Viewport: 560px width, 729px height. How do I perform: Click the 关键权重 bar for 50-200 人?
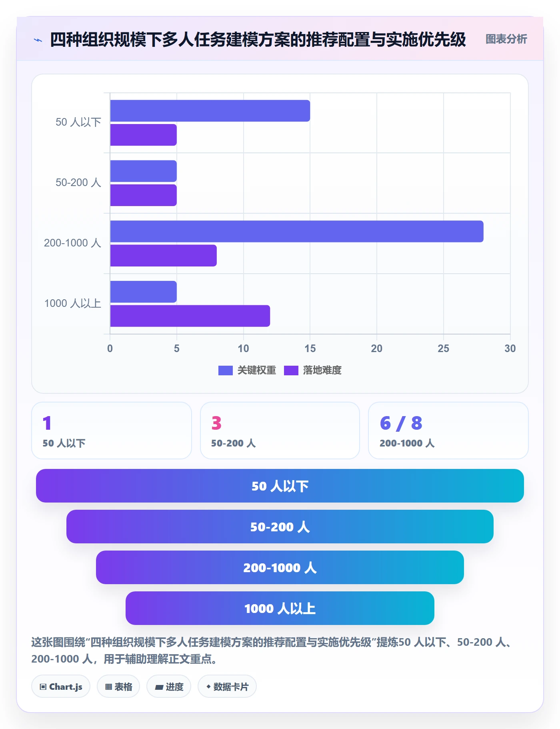point(143,171)
